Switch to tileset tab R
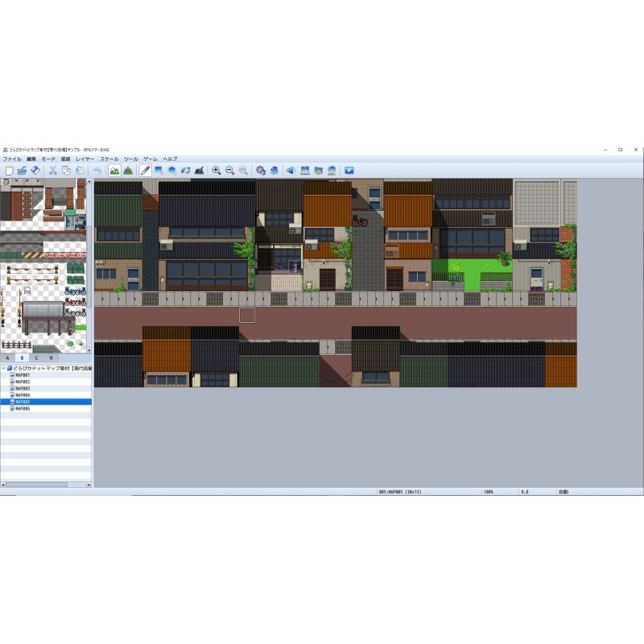This screenshot has height=644, width=644. click(x=51, y=357)
